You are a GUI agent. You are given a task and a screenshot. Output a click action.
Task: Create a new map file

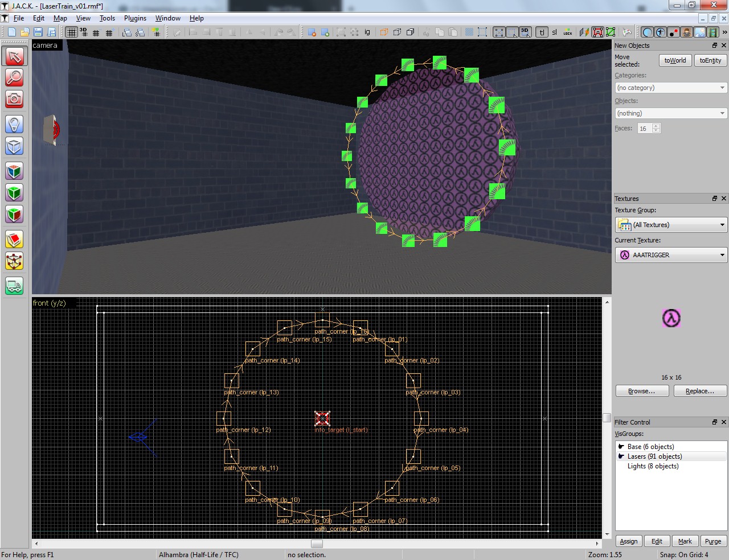(11, 32)
